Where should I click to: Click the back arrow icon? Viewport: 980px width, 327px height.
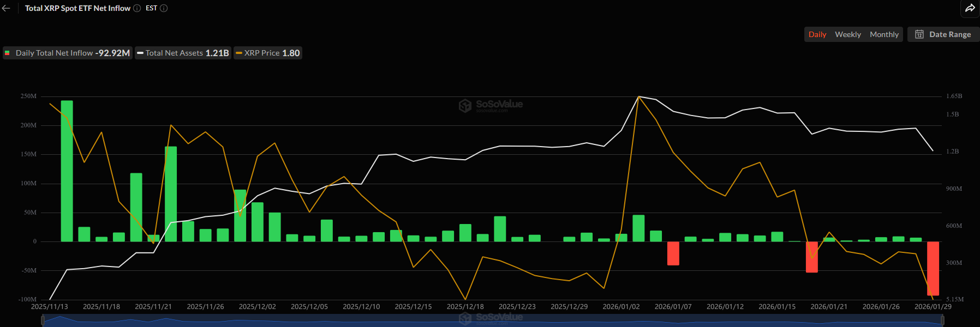[x=7, y=8]
